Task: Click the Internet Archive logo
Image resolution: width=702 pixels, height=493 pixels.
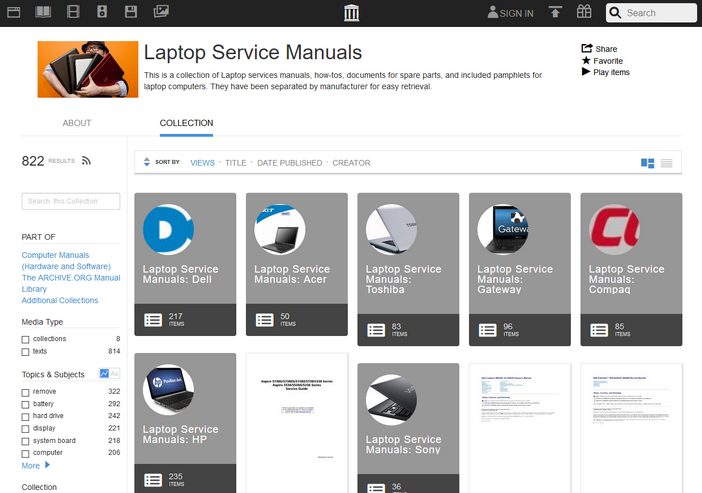Action: point(351,13)
